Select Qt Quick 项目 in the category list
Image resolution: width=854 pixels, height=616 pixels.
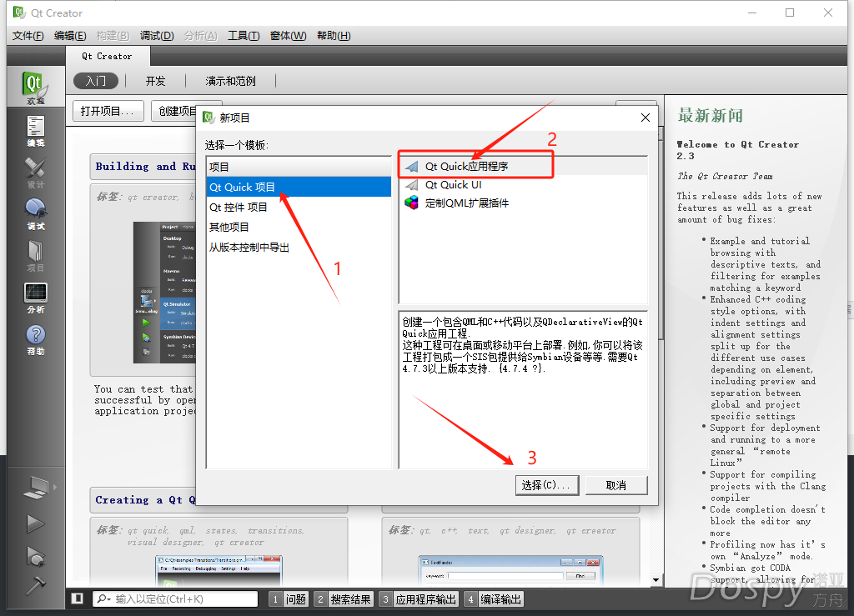coord(299,188)
